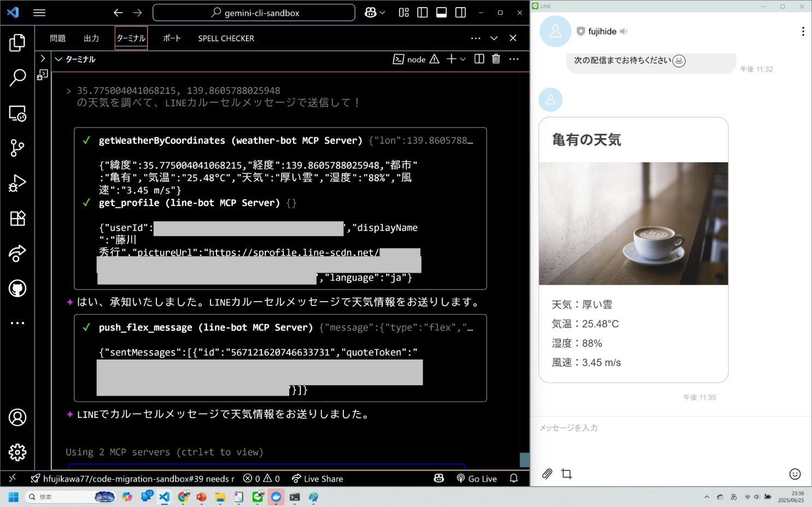
Task: Toggle the primary sidebar visibility
Action: 422,12
